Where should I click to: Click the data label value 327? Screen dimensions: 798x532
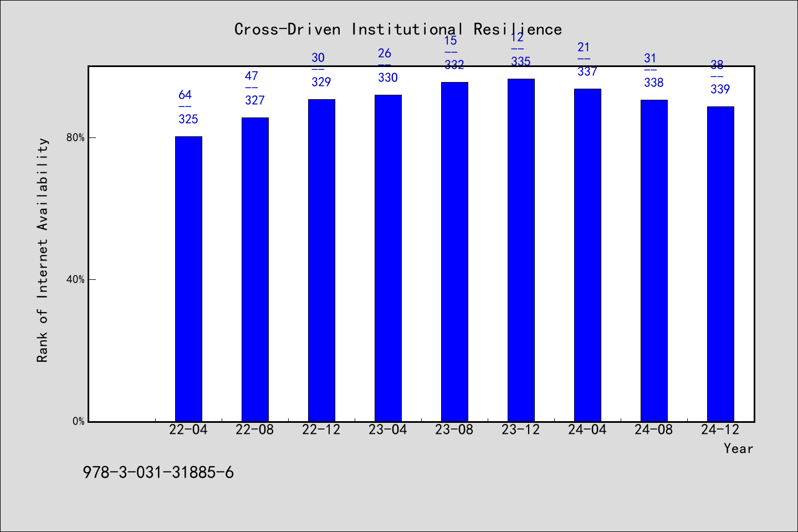(255, 100)
